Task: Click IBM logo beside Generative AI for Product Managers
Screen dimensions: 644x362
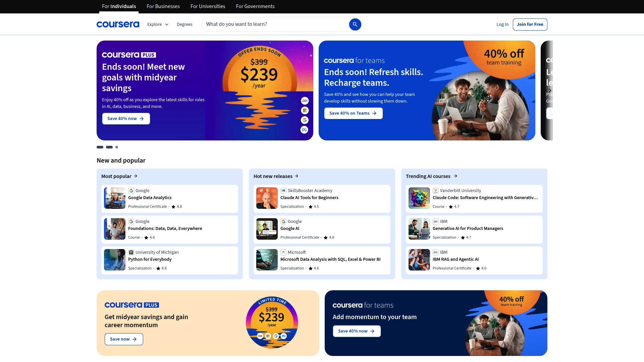Action: pos(436,222)
